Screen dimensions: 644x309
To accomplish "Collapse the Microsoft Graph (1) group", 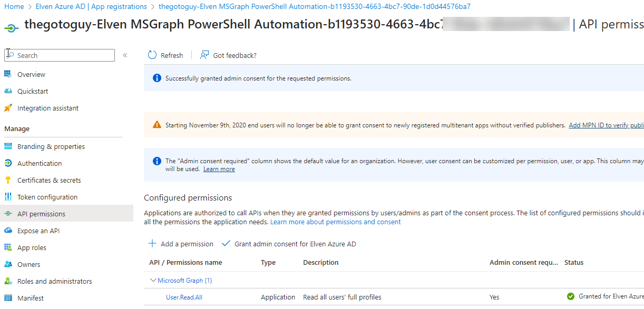I will coord(153,281).
